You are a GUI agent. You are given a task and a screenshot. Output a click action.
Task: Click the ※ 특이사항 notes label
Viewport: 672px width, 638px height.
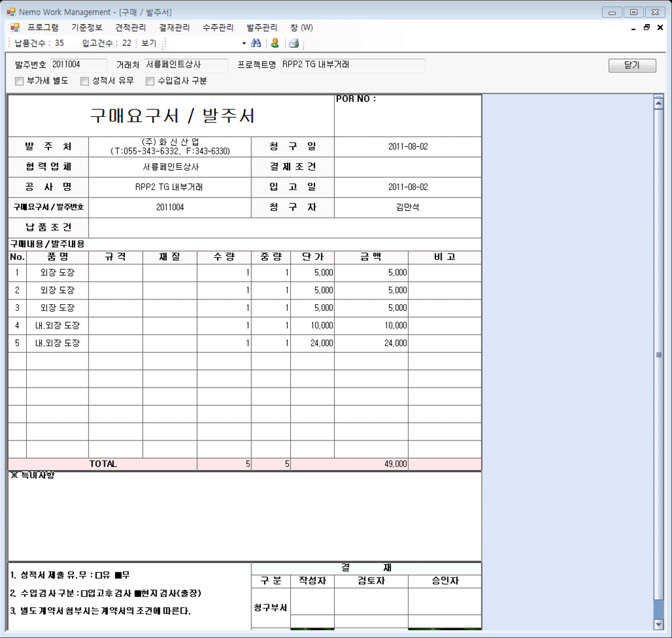click(32, 475)
